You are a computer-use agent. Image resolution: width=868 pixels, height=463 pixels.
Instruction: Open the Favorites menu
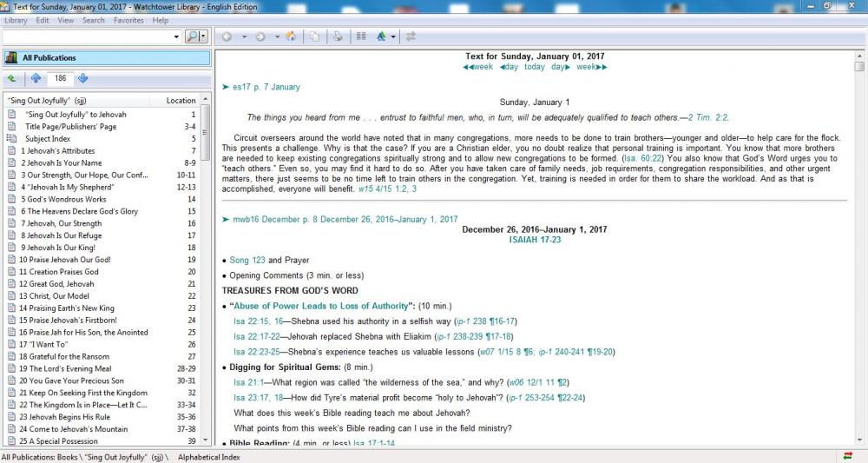click(128, 20)
